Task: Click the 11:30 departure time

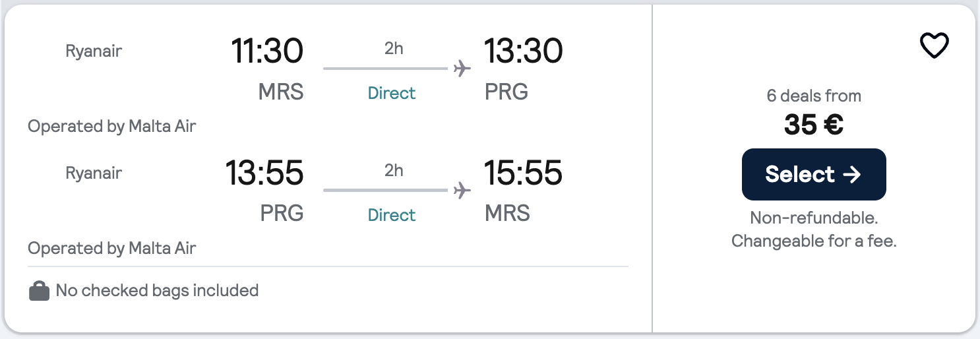Action: click(266, 51)
